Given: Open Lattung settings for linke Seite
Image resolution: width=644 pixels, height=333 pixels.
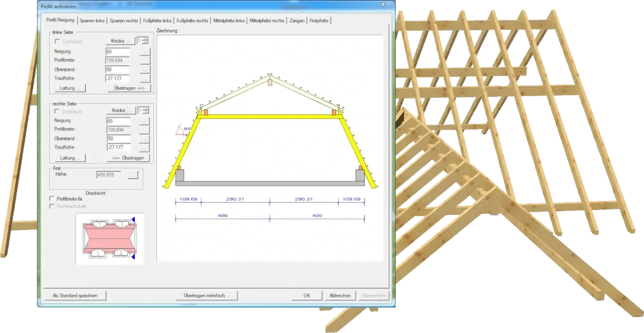Looking at the screenshot, I should [x=70, y=88].
